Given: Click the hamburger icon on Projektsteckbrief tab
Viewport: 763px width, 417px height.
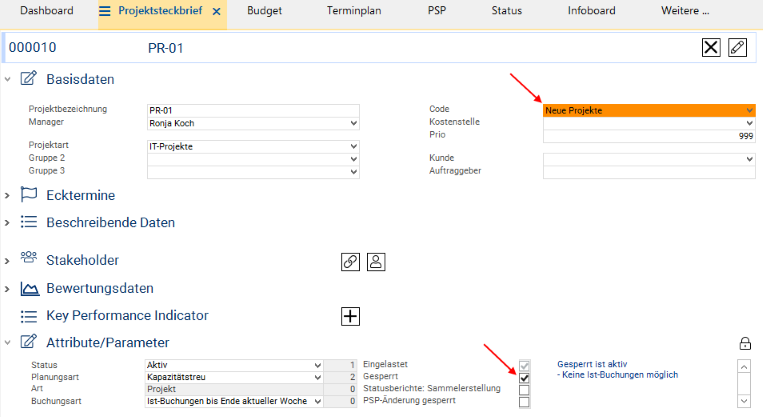Looking at the screenshot, I should (x=105, y=11).
